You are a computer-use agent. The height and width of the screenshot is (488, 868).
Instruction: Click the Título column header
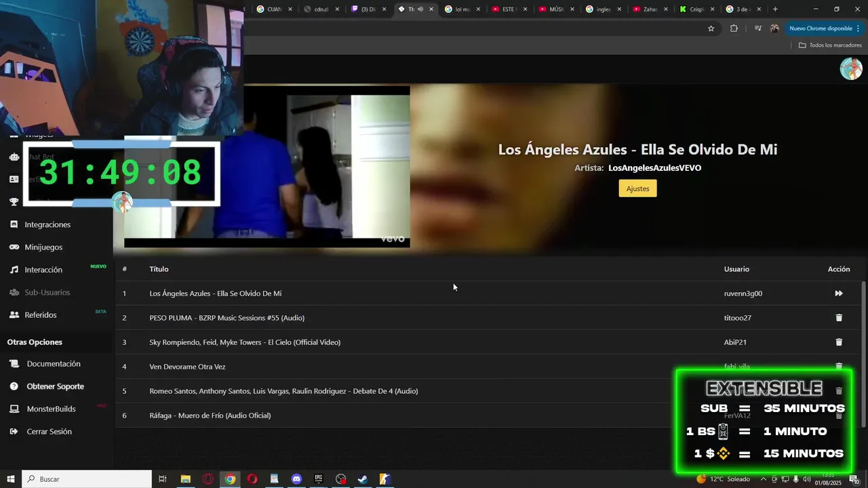pyautogui.click(x=159, y=269)
